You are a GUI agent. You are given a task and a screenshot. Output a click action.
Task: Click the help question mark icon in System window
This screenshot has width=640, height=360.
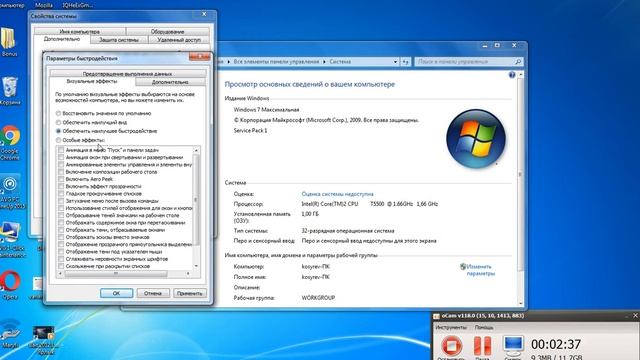click(512, 75)
